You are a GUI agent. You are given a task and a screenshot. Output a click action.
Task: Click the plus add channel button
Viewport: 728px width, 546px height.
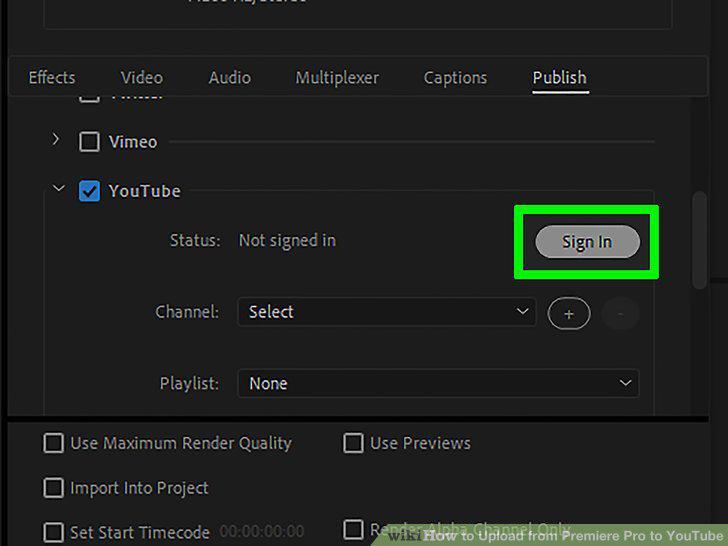(x=569, y=313)
